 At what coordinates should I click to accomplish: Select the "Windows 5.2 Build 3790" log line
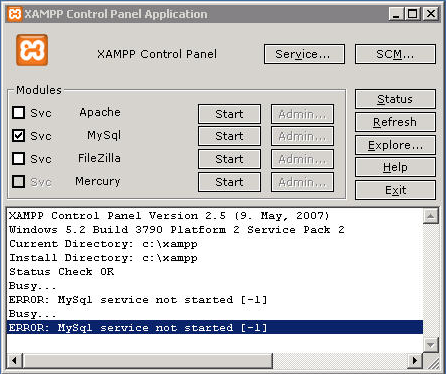pyautogui.click(x=215, y=230)
